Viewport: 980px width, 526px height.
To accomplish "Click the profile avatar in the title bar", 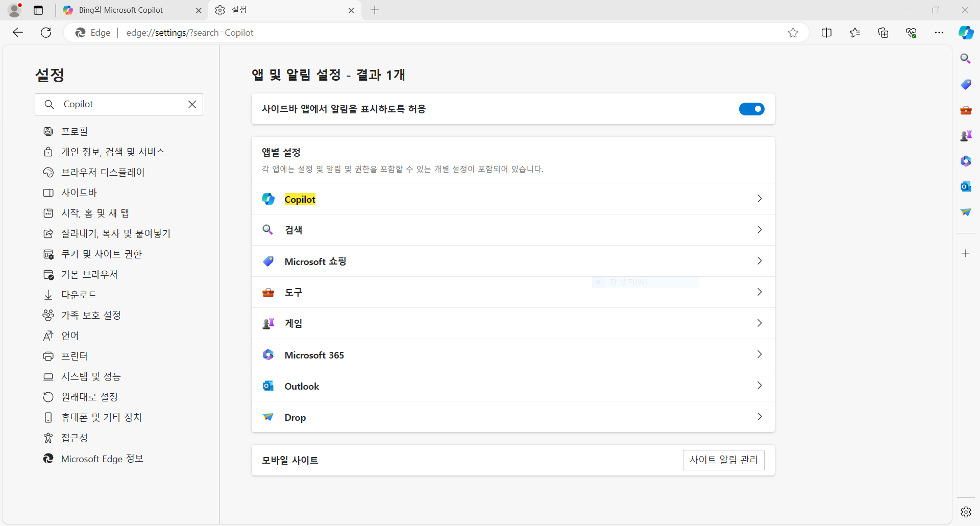I will pos(15,10).
